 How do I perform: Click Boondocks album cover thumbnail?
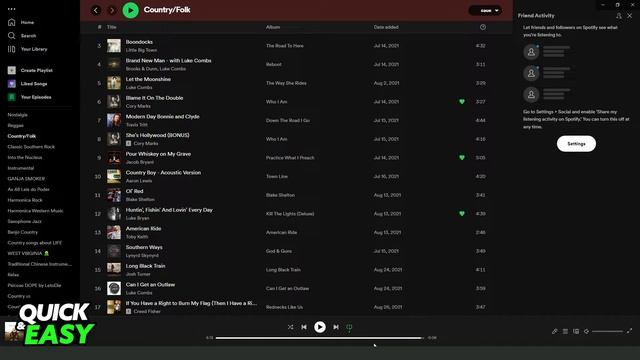click(114, 46)
